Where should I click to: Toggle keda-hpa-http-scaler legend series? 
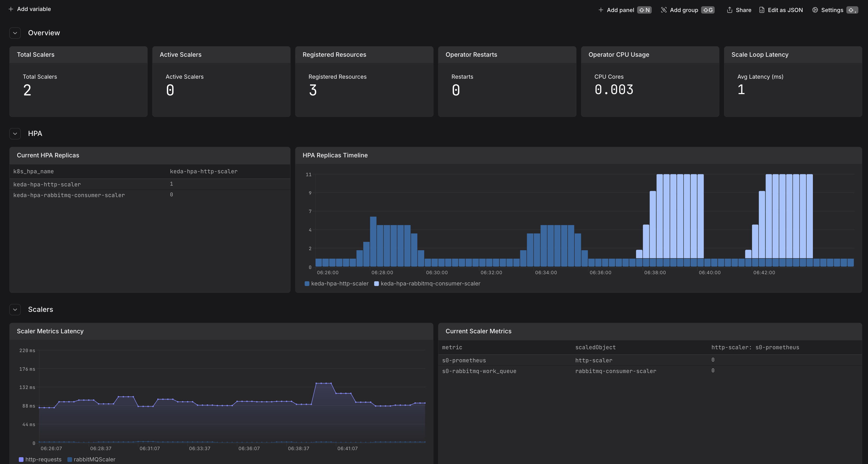(x=339, y=284)
